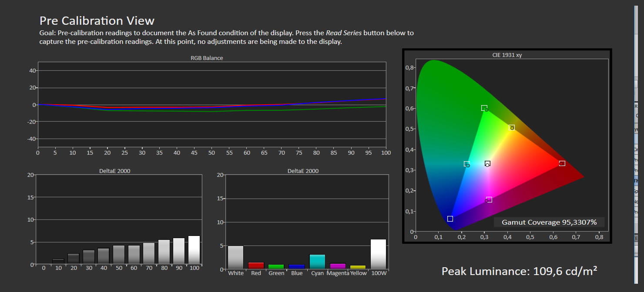Screen dimensions: 644x292
Task: Click the blue primary target square on CIE chart
Action: [450, 219]
